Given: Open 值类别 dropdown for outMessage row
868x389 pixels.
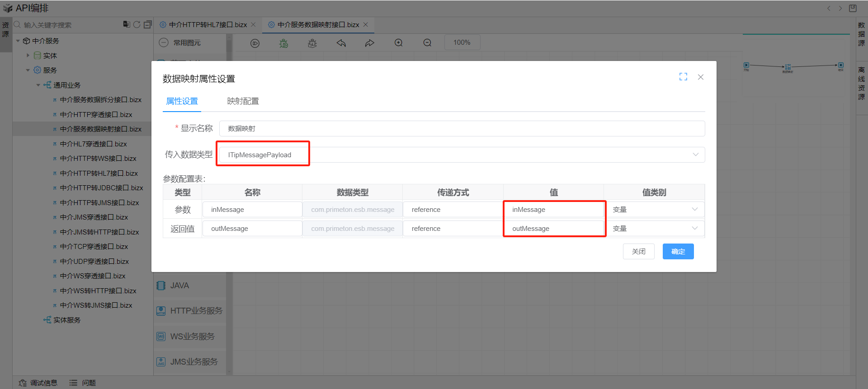Looking at the screenshot, I should tap(654, 229).
